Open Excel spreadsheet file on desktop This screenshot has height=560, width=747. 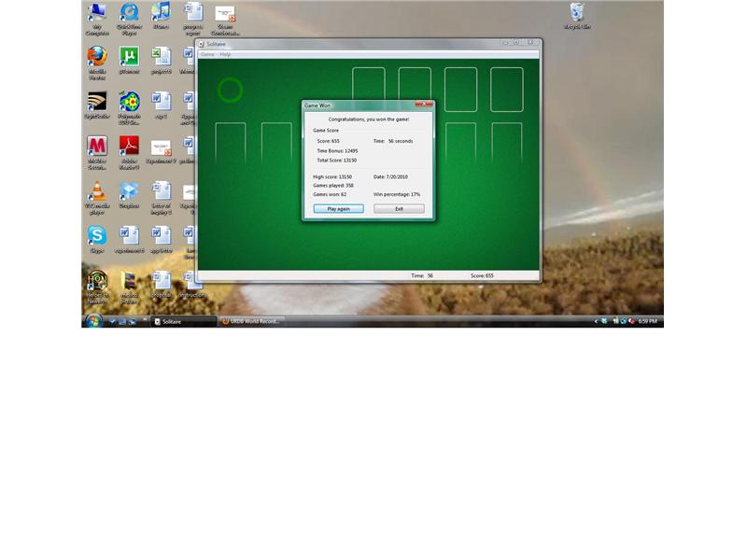click(x=161, y=60)
